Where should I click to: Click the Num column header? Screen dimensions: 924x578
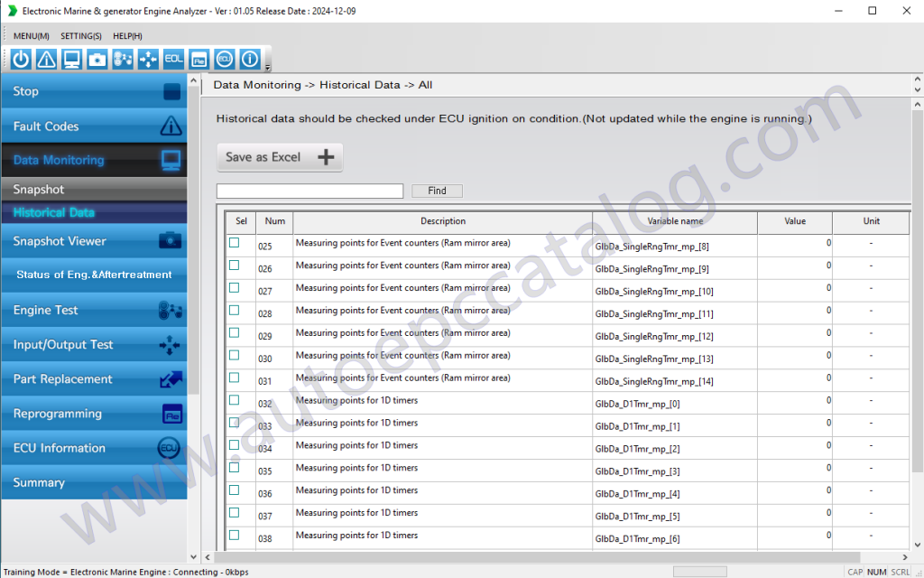[x=274, y=222]
